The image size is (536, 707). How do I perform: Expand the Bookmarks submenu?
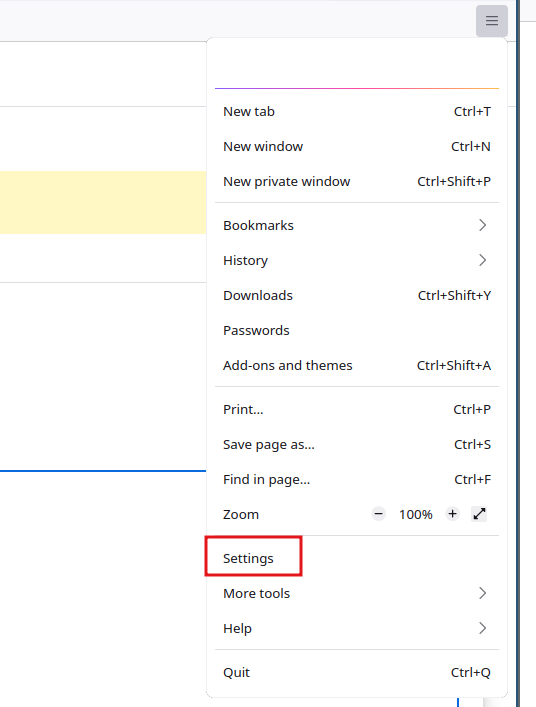click(x=357, y=225)
